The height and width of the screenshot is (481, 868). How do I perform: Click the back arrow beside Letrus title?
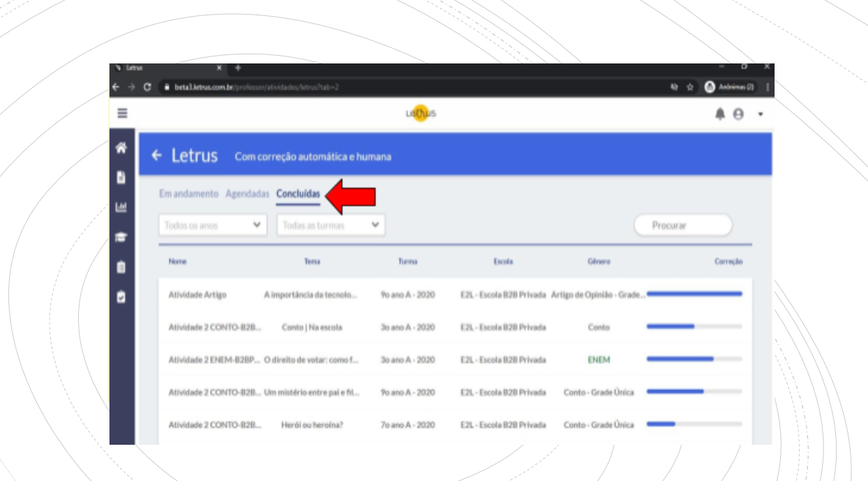click(x=157, y=155)
